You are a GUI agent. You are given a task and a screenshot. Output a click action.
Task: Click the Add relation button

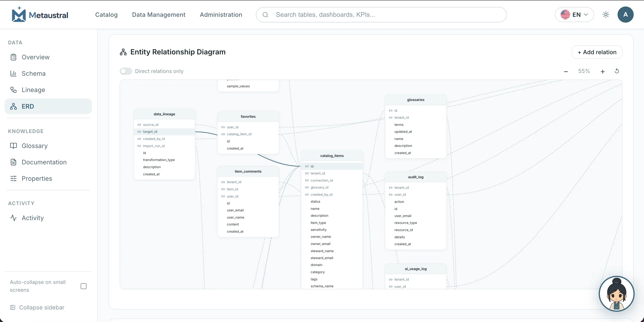coord(597,52)
